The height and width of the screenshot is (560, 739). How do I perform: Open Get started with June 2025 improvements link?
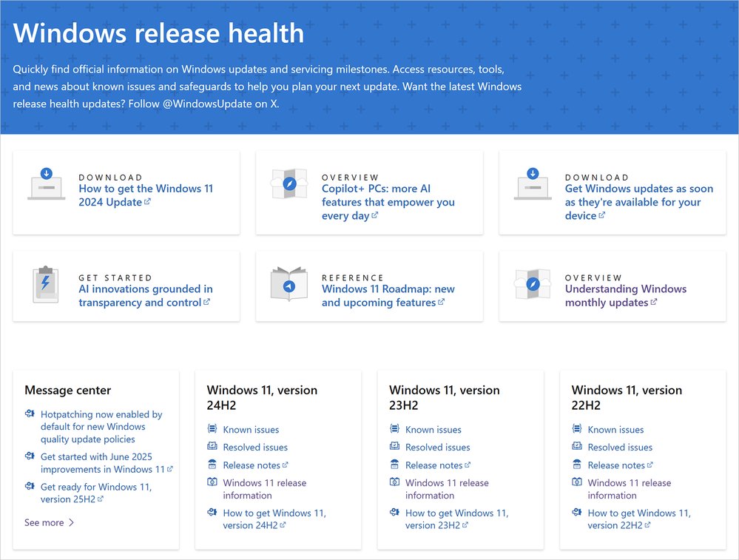107,463
